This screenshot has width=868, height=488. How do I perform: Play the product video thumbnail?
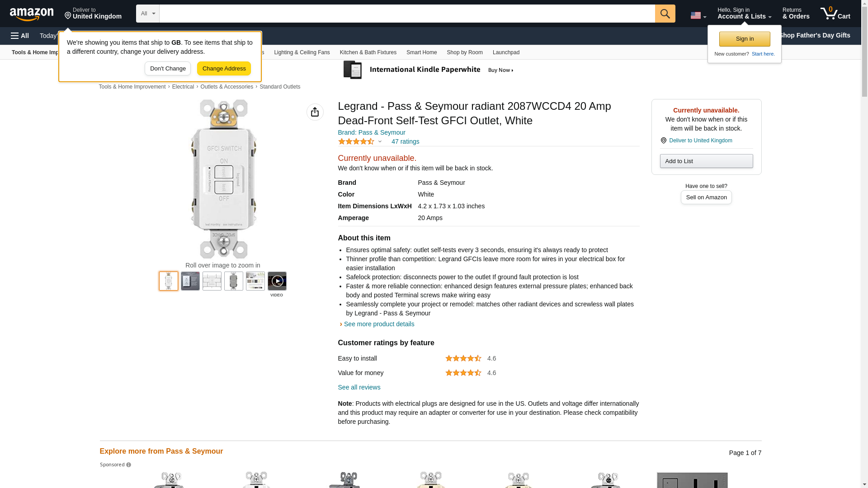pyautogui.click(x=277, y=281)
